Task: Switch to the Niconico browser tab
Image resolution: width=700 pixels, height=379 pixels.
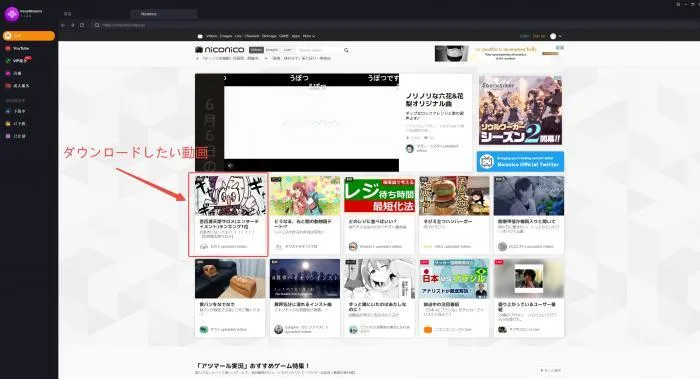Action: click(163, 14)
